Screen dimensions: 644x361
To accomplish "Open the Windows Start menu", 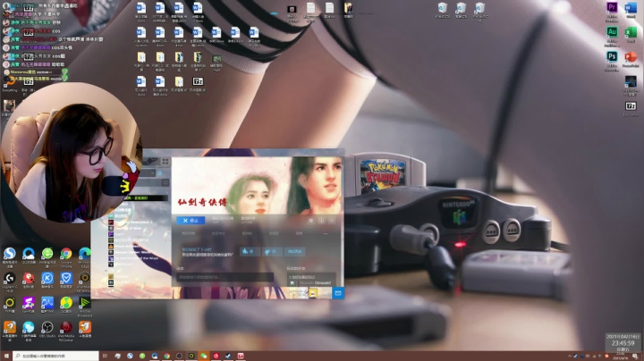I will pos(6,356).
